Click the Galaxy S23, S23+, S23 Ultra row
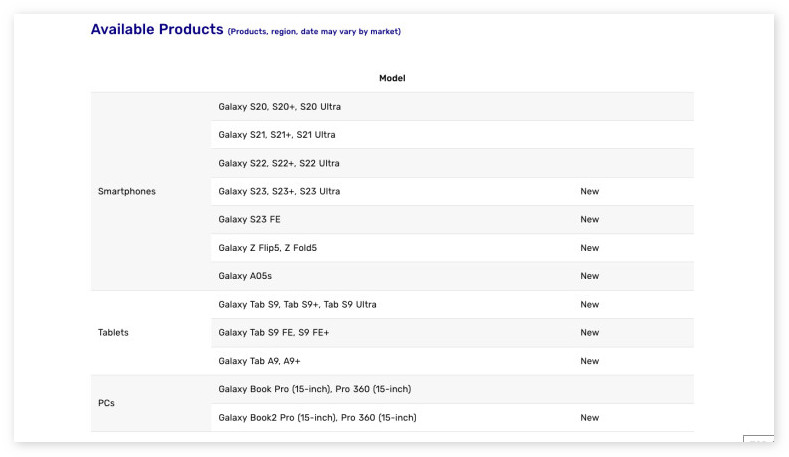Viewport: 789px width, 457px height. tap(279, 191)
